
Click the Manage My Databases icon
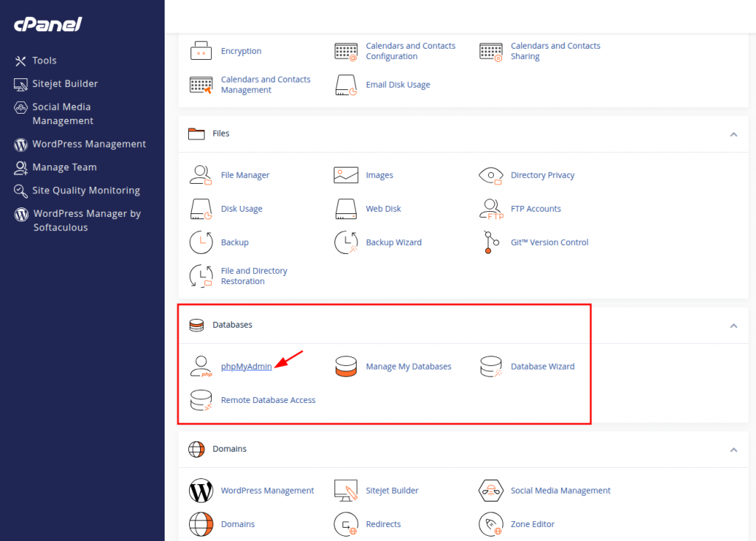(346, 366)
